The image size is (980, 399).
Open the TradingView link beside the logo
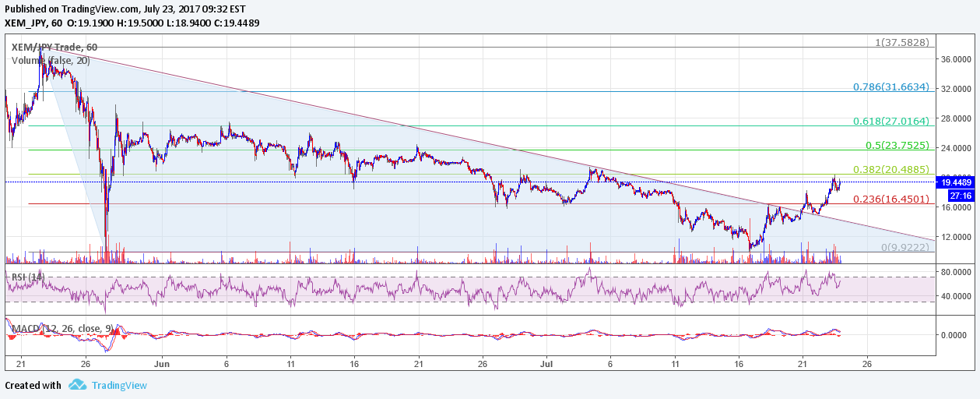coord(119,385)
